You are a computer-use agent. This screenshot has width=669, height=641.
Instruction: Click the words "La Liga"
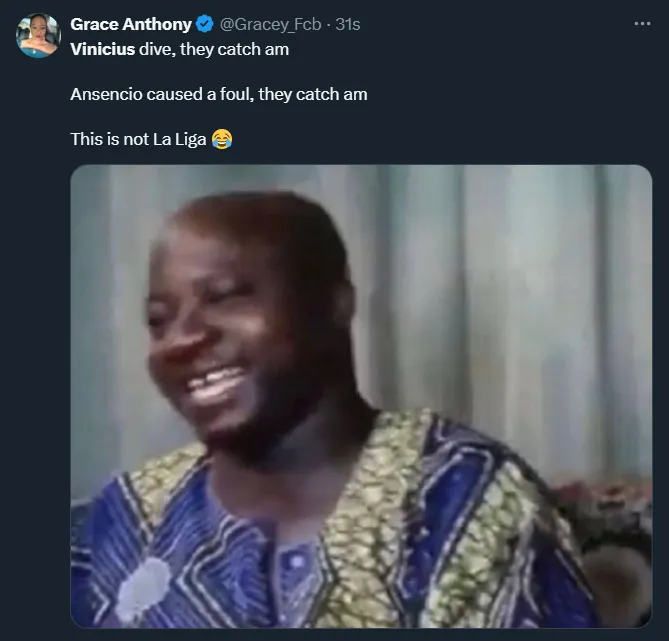[x=178, y=139]
